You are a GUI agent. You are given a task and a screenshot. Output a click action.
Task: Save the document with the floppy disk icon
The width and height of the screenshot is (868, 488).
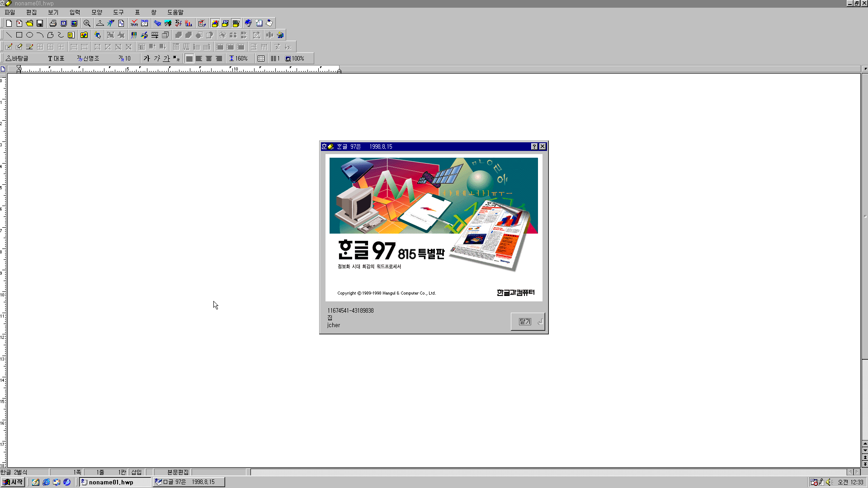point(40,23)
